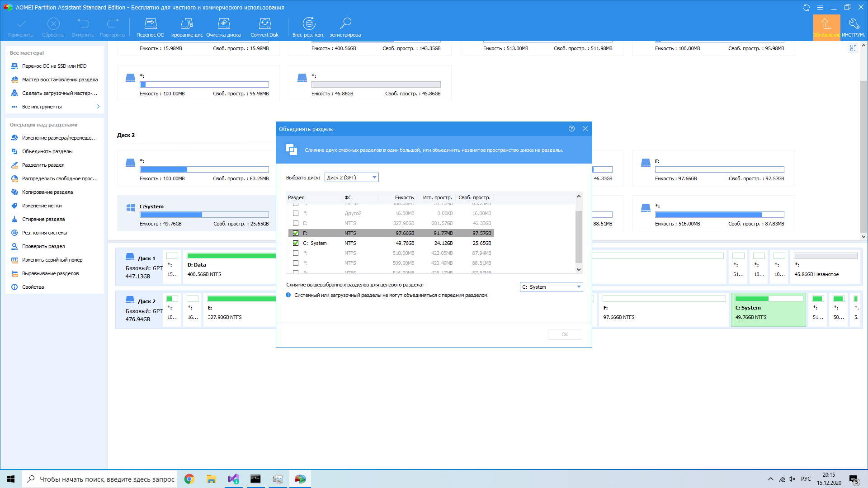Click the orange Update (Обновление) icon

[826, 28]
